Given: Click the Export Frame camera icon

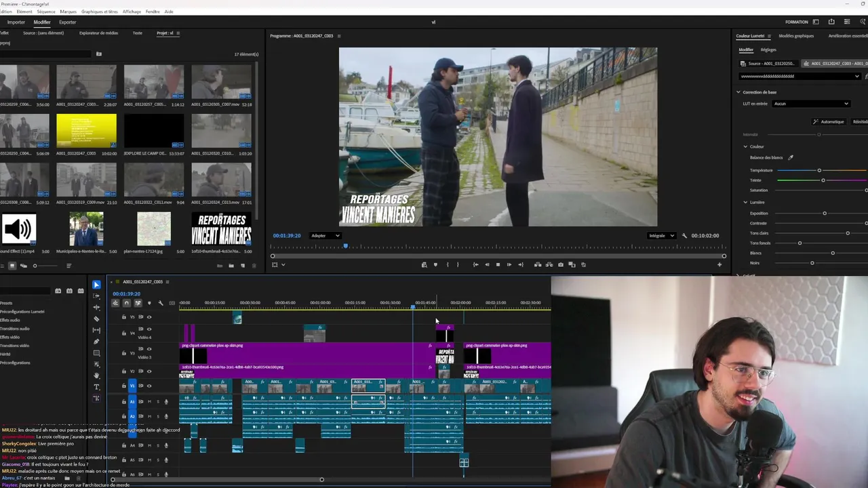Looking at the screenshot, I should (559, 264).
